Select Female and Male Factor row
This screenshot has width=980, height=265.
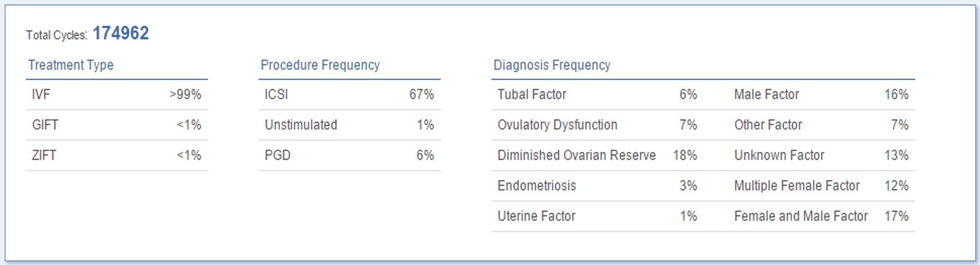tap(822, 215)
